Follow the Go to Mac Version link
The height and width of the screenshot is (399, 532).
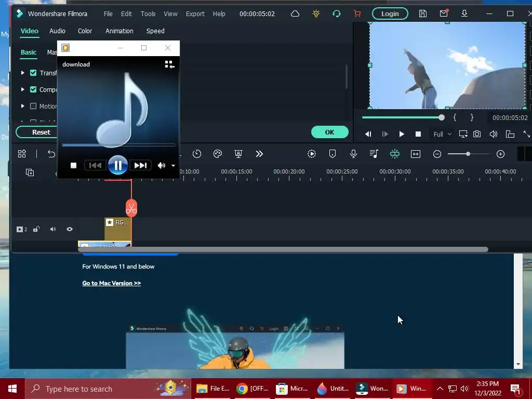[111, 283]
